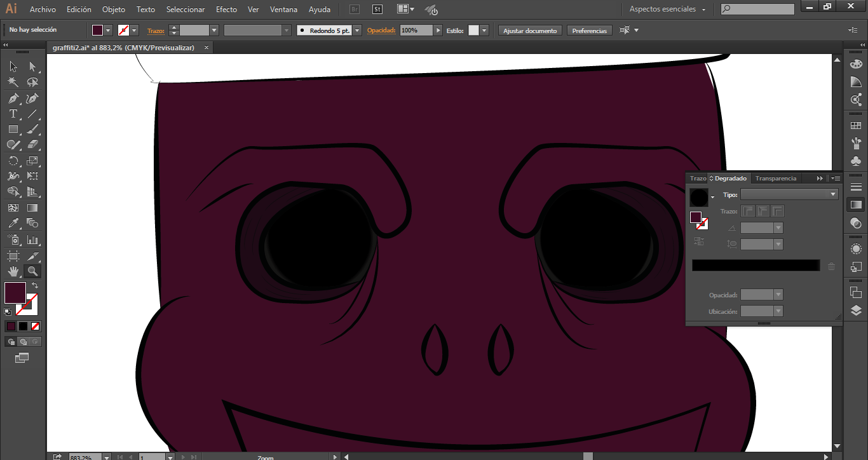The image size is (868, 460).
Task: Open the Ventana menu
Action: tap(283, 10)
